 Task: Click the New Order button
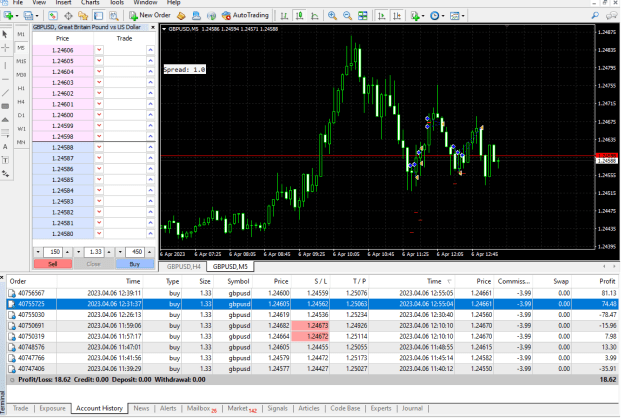click(x=150, y=16)
